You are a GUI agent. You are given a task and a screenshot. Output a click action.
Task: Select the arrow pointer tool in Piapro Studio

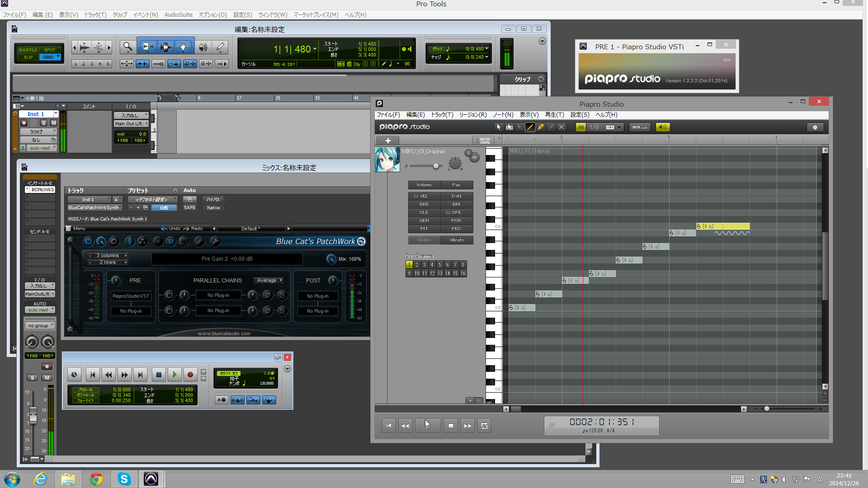[499, 127]
